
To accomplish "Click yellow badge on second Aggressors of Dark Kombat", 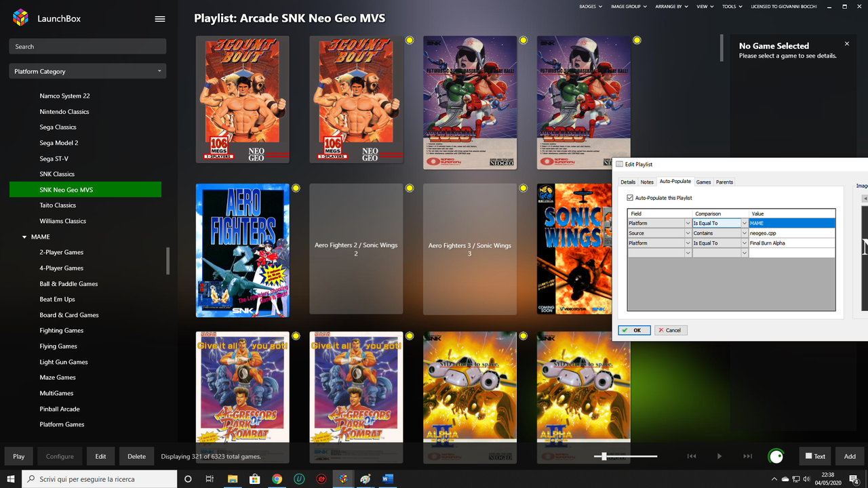I will click(x=410, y=335).
